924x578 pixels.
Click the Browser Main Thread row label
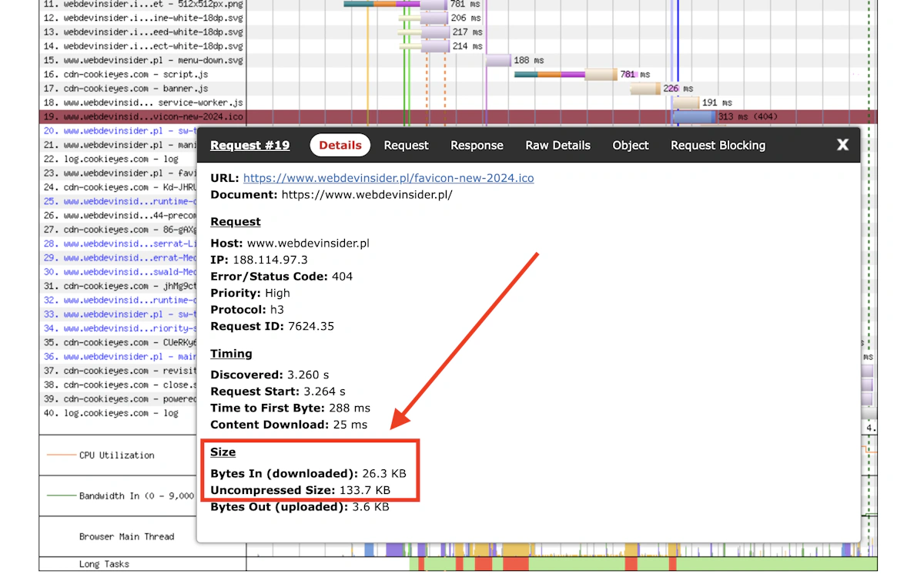pyautogui.click(x=127, y=536)
